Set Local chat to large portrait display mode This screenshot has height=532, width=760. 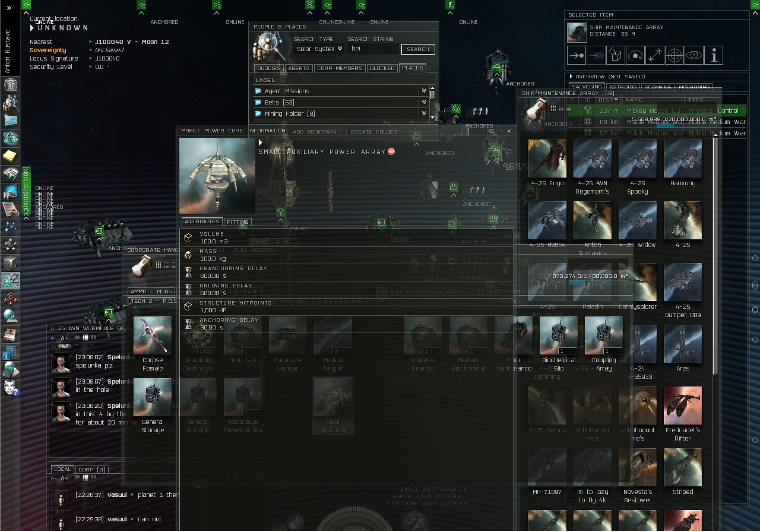click(x=93, y=478)
